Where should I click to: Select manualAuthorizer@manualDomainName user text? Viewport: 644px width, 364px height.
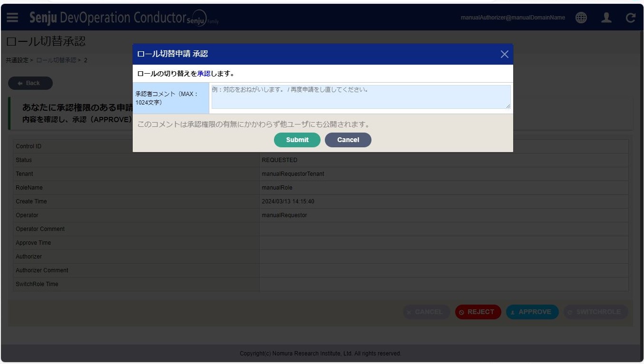coord(513,18)
